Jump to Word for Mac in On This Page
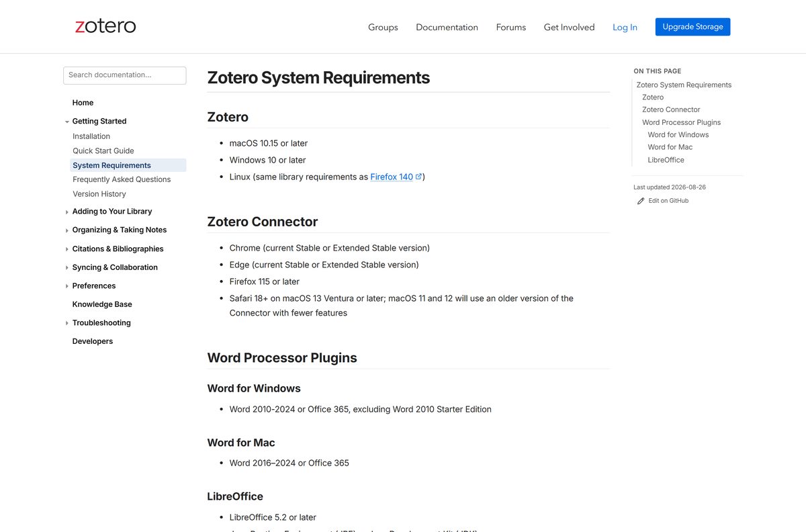Screen dimensions: 806x532 click(670, 147)
